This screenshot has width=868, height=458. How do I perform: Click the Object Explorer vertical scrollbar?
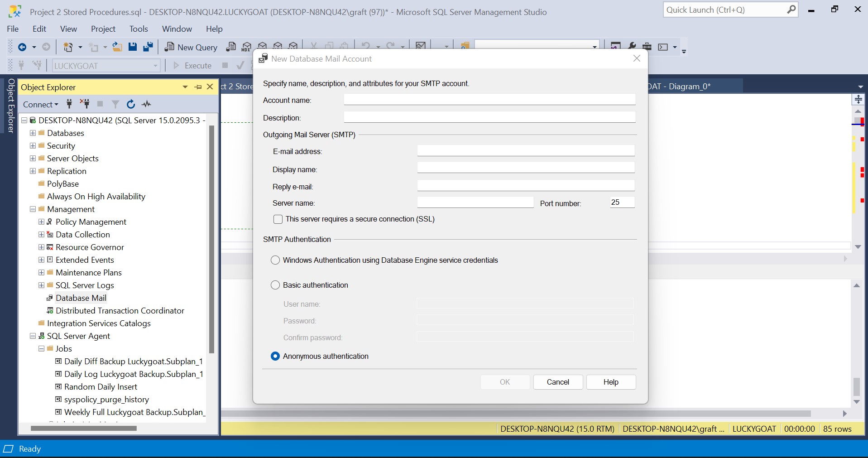[x=211, y=240]
